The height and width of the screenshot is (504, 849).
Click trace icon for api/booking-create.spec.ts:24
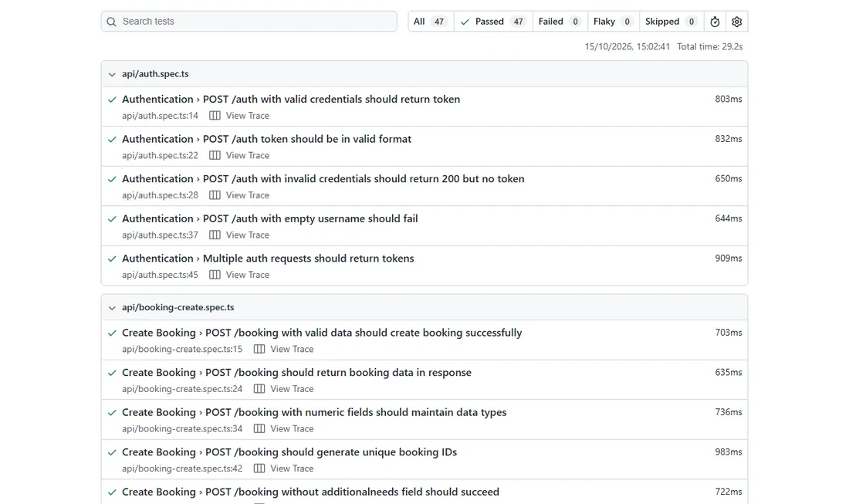(x=259, y=389)
